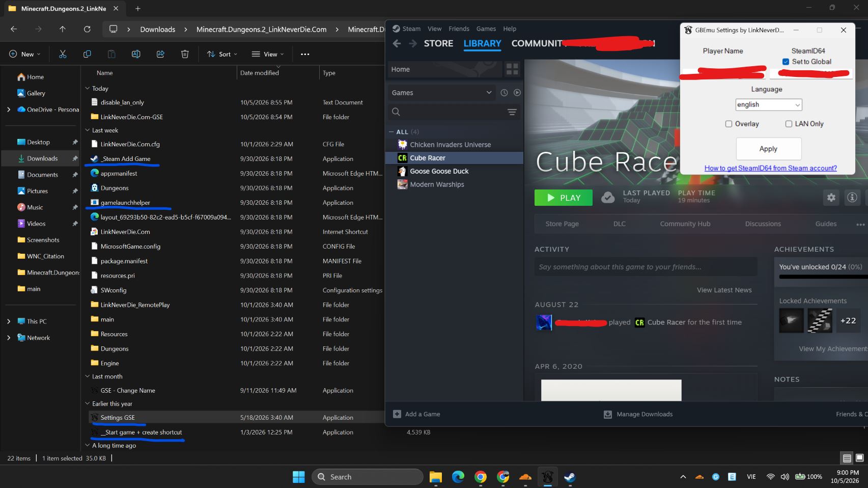Click Steam back navigation arrow
868x488 pixels.
tap(397, 44)
